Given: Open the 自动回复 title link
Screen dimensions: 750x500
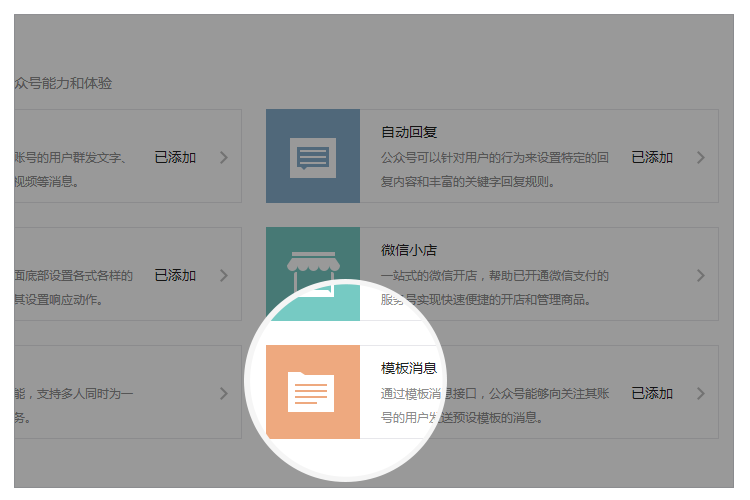Looking at the screenshot, I should [409, 132].
